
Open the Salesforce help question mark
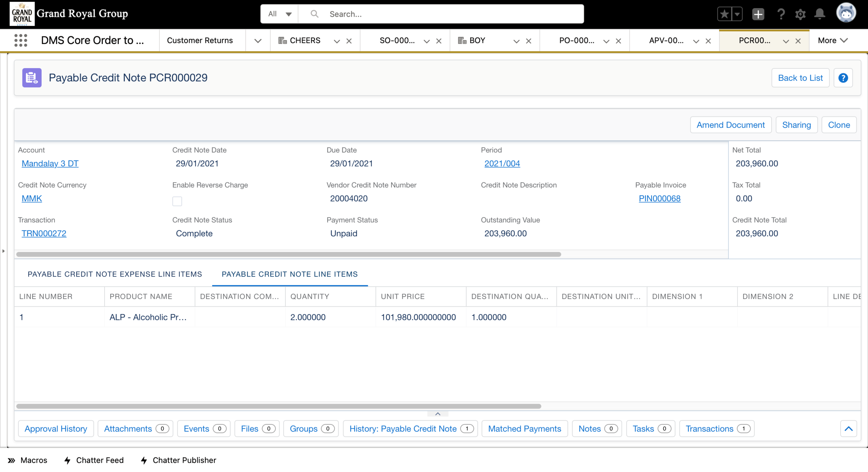click(x=781, y=14)
